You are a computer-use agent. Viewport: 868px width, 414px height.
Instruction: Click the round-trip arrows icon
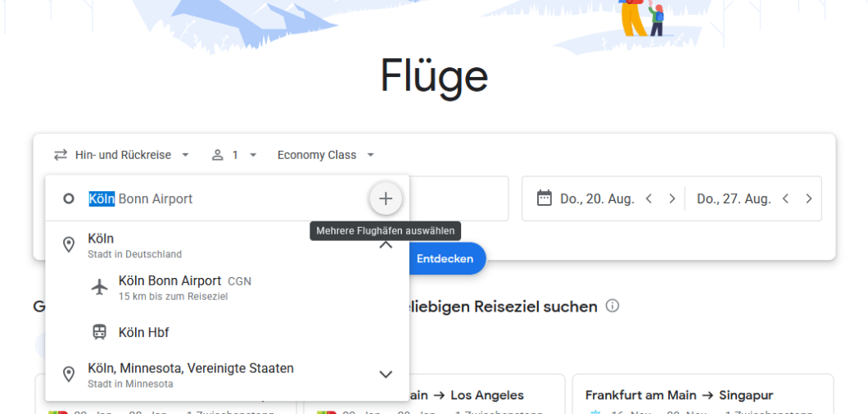coord(61,155)
